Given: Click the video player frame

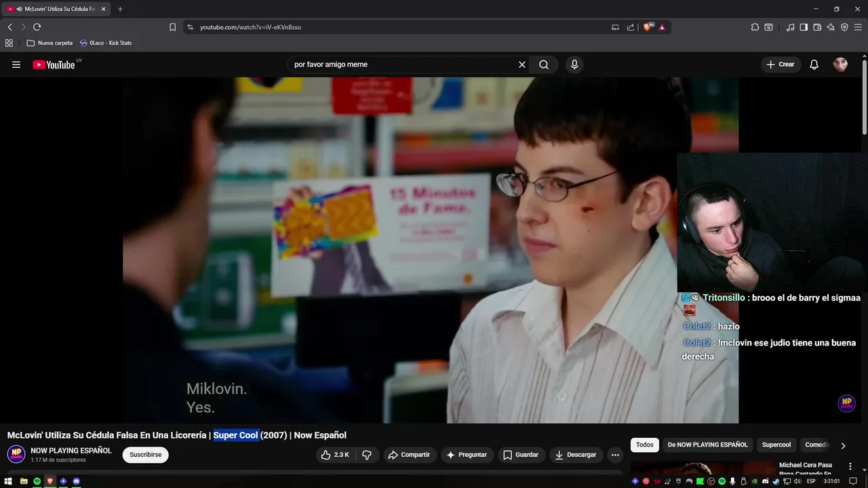Looking at the screenshot, I should point(431,250).
